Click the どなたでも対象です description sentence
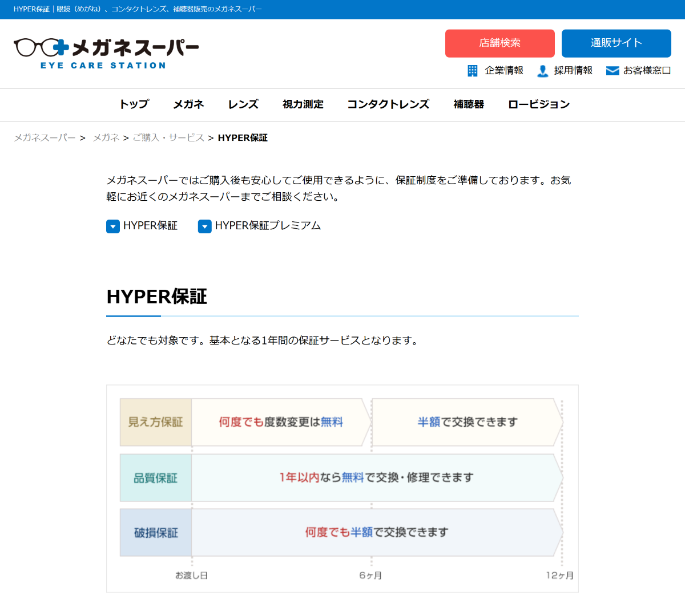The width and height of the screenshot is (685, 616). click(x=264, y=341)
